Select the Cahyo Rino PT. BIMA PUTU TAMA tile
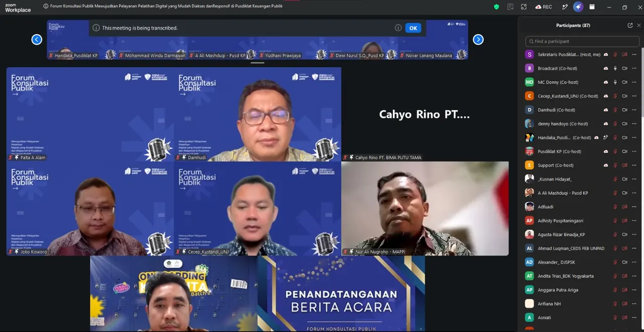644x332 pixels. (425, 114)
